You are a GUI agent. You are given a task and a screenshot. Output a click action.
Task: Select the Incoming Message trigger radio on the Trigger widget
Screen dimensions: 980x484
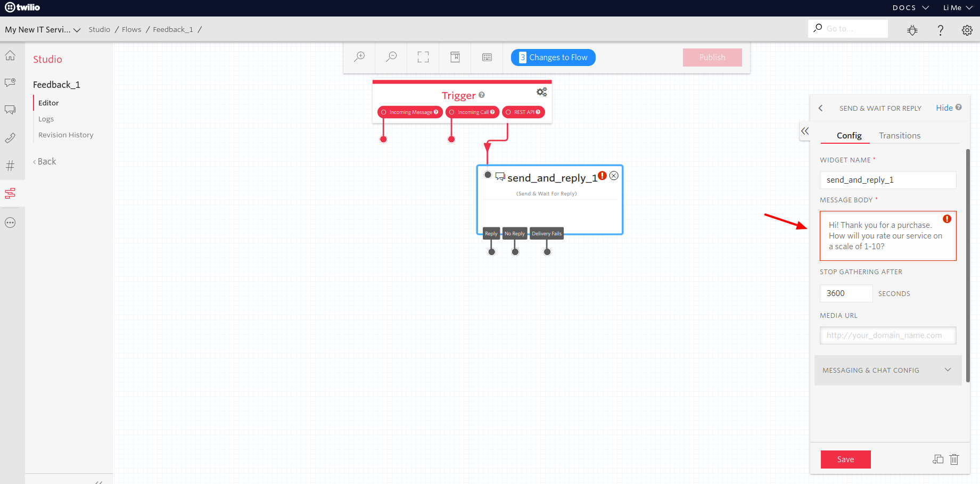384,112
